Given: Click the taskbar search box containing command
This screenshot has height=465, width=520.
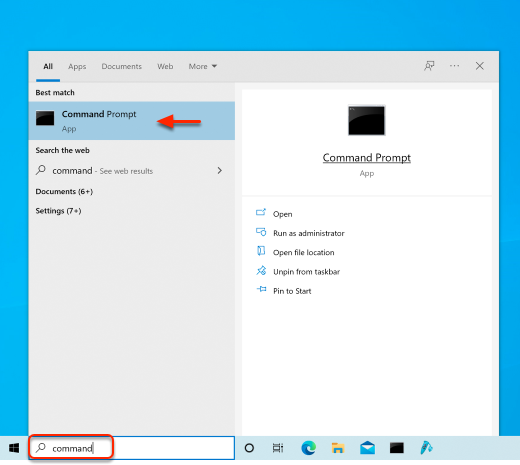Looking at the screenshot, I should pos(132,448).
